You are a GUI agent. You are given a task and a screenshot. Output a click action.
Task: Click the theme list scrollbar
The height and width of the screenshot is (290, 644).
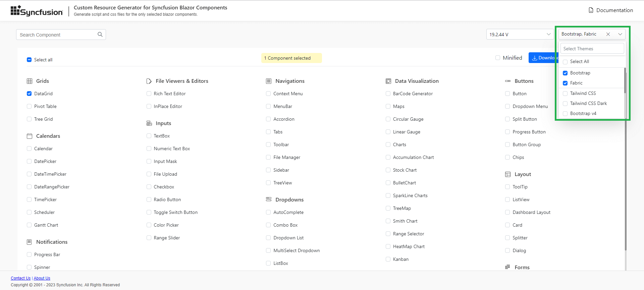click(625, 80)
